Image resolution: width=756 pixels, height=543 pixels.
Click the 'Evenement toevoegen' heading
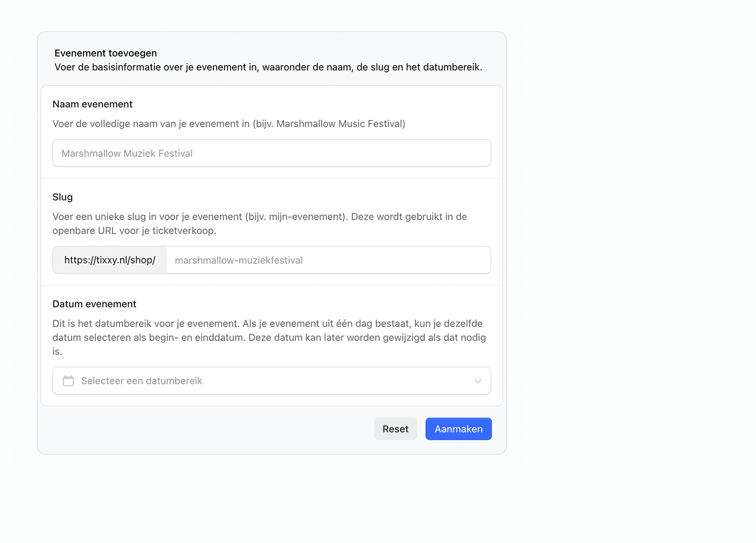tap(105, 53)
